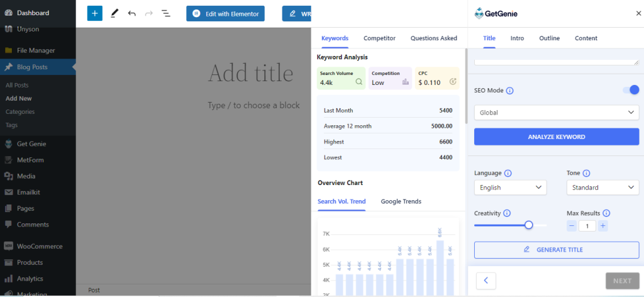Switch to the Questions Asked tab
The height and width of the screenshot is (297, 644).
pyautogui.click(x=434, y=38)
